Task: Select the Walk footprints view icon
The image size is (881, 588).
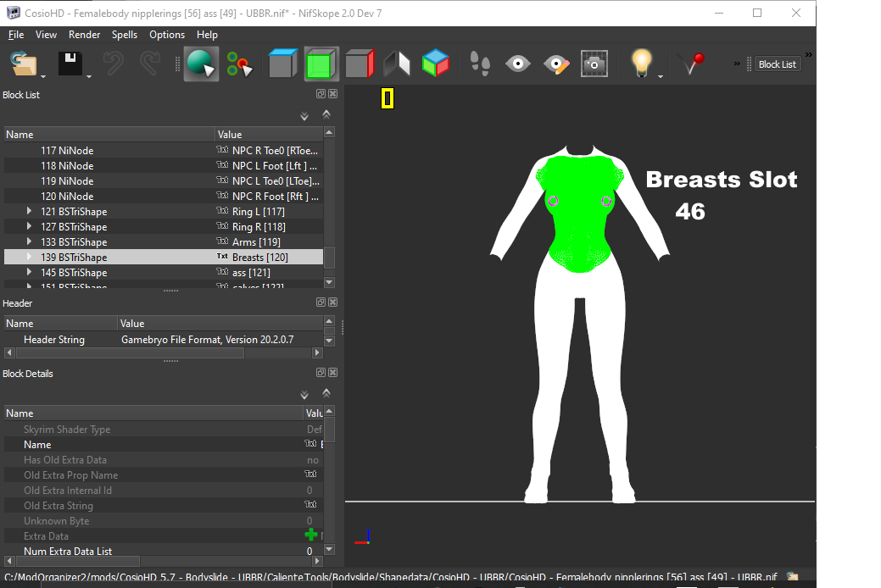Action: click(480, 64)
